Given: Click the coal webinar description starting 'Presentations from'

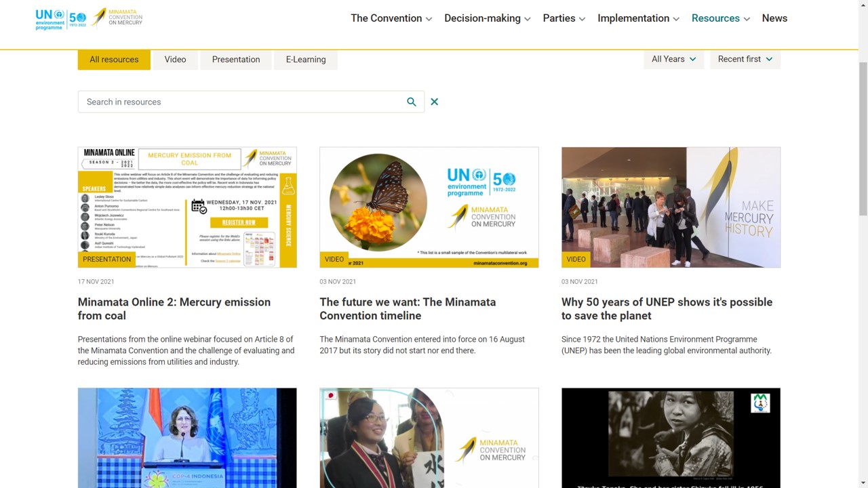Looking at the screenshot, I should [186, 350].
